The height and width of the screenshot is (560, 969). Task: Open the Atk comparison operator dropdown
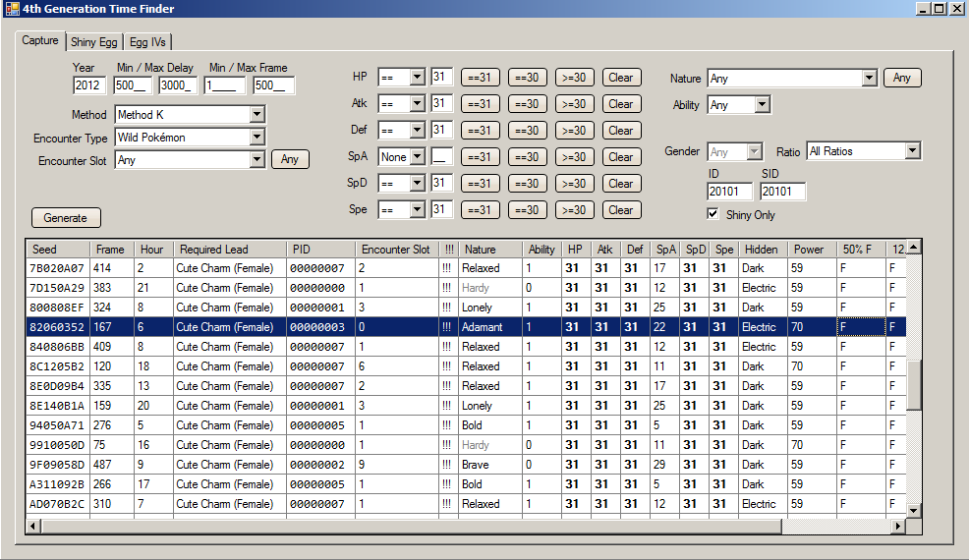tap(418, 104)
